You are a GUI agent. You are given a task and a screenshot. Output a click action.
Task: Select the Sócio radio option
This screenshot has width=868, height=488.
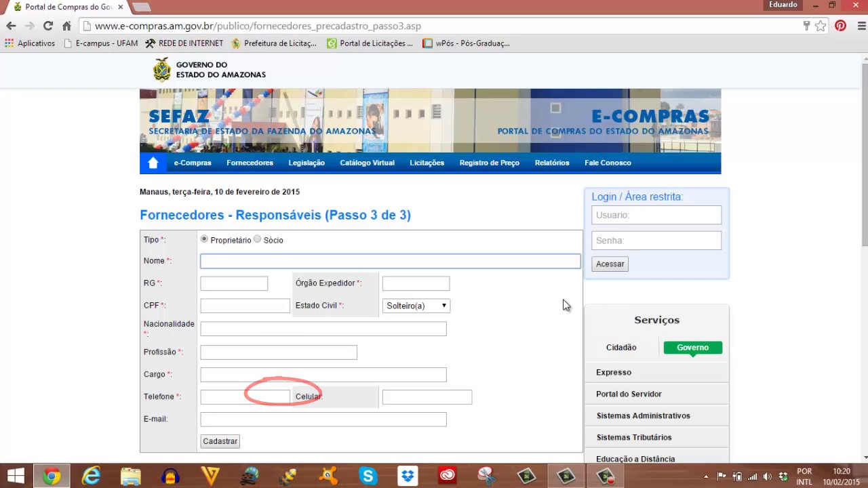[x=257, y=239]
